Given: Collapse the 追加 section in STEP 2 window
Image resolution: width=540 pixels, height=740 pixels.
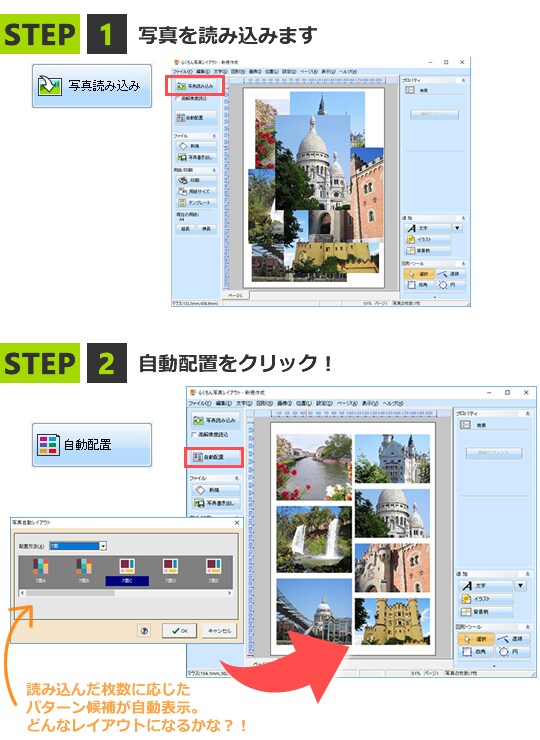Looking at the screenshot, I should coord(527,574).
